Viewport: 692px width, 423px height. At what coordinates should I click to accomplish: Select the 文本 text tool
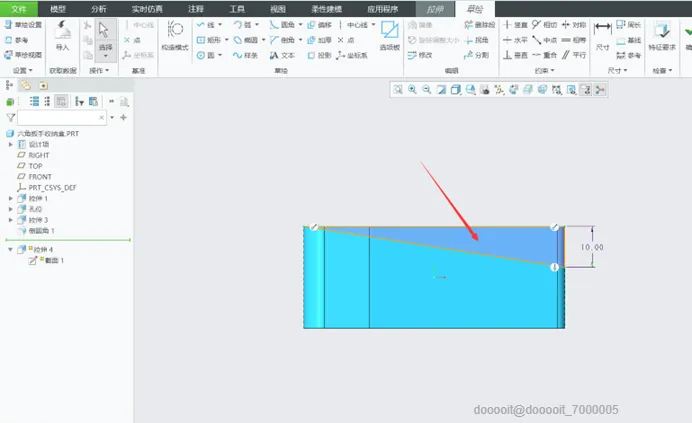283,55
